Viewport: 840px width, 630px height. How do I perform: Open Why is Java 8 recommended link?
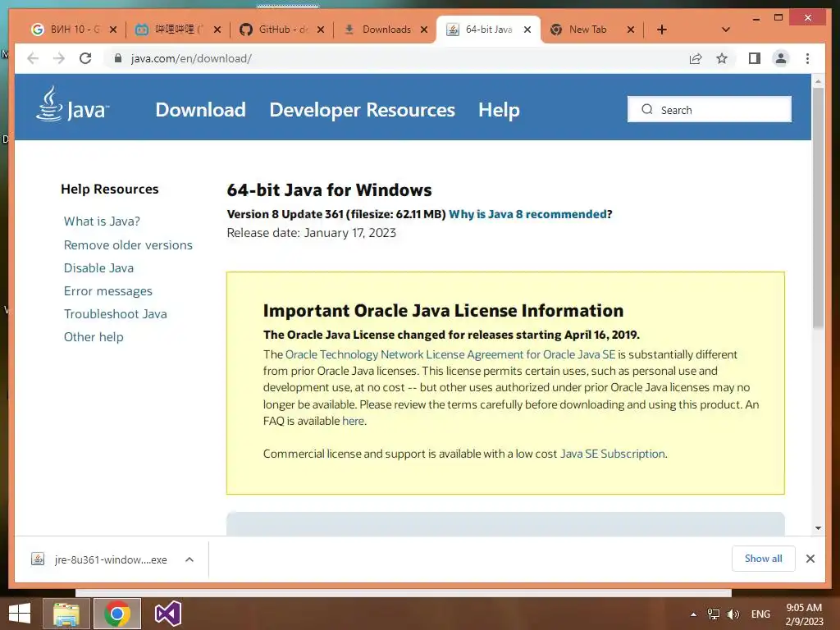527,214
